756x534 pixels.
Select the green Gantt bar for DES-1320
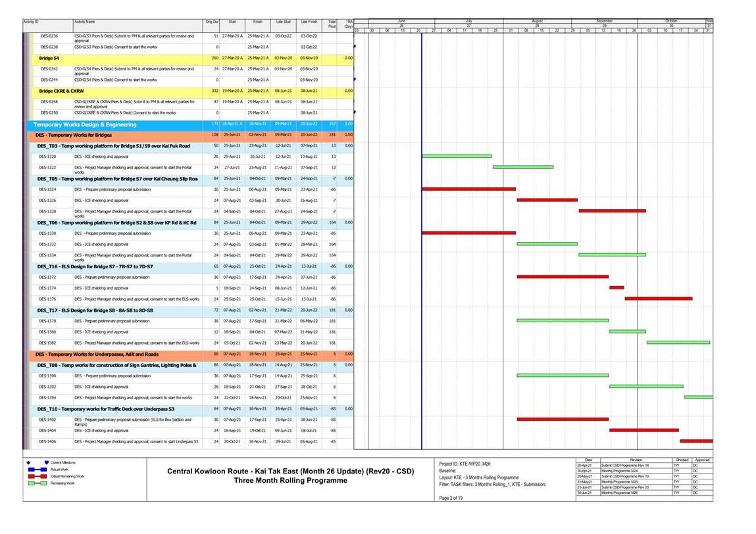pyautogui.click(x=456, y=156)
